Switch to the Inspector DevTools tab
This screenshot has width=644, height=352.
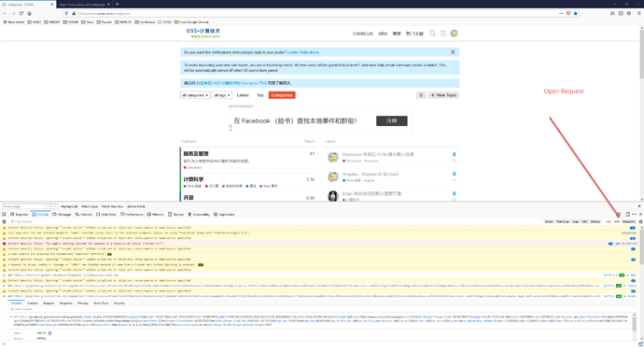20,215
